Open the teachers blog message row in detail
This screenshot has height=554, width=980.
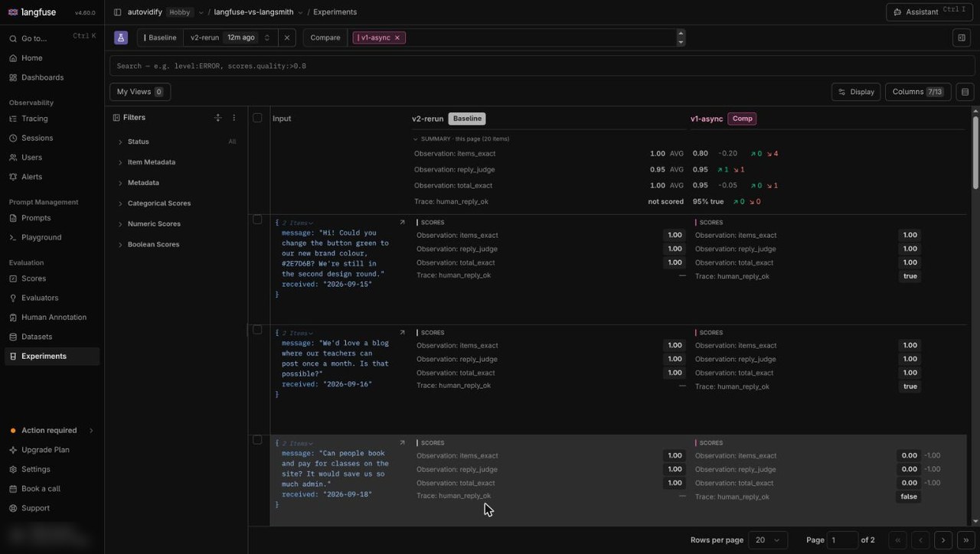tap(402, 333)
